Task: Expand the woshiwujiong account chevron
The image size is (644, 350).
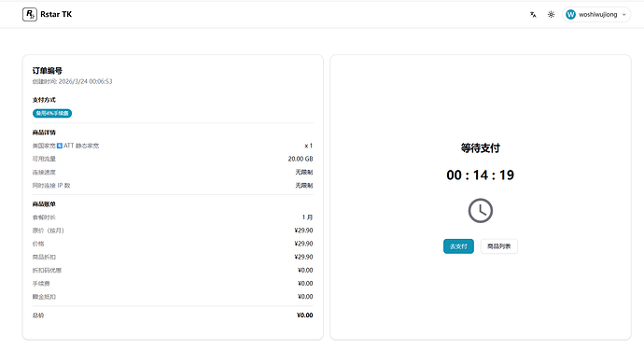Action: tap(623, 14)
